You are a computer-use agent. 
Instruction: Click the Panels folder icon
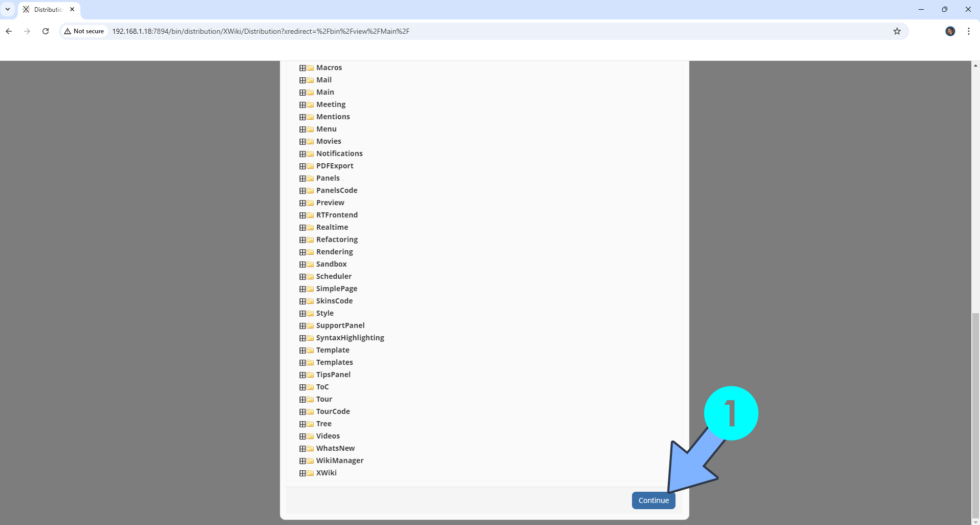310,179
